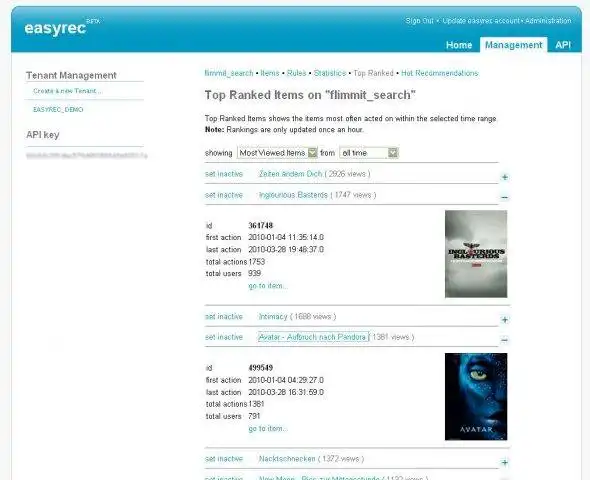Screen dimensions: 590x480
Task: Set Avatar item inactive
Action: click(224, 337)
